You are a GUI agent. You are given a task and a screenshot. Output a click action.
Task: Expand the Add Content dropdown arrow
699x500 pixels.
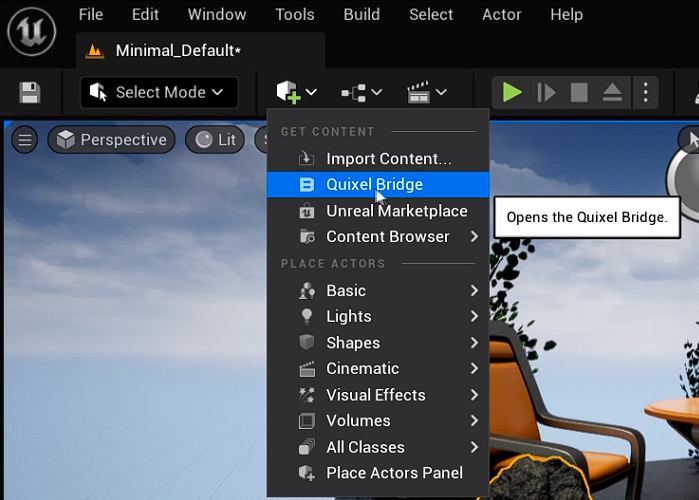click(311, 92)
